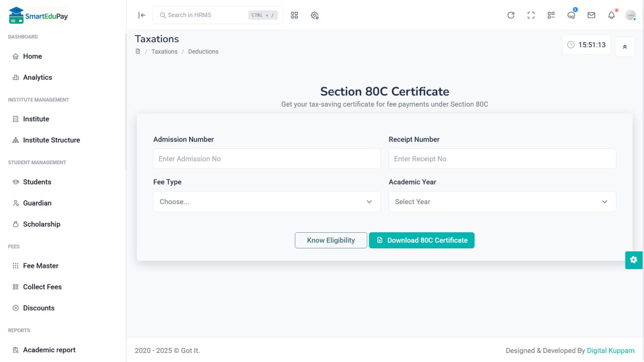This screenshot has width=644, height=362.
Task: Enter fullscreen mode via the expand icon
Action: point(531,15)
